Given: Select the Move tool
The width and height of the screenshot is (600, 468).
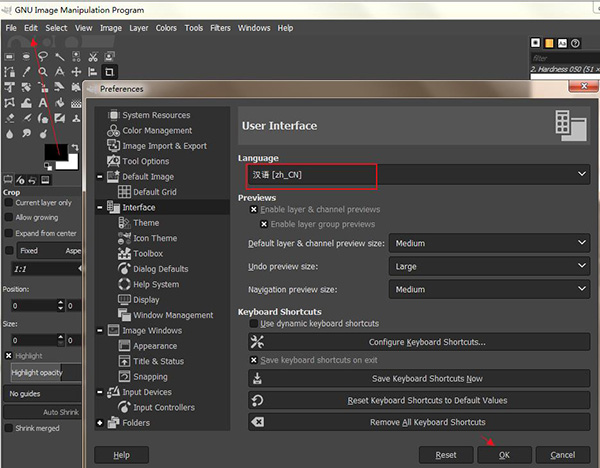Looking at the screenshot, I should click(x=76, y=72).
